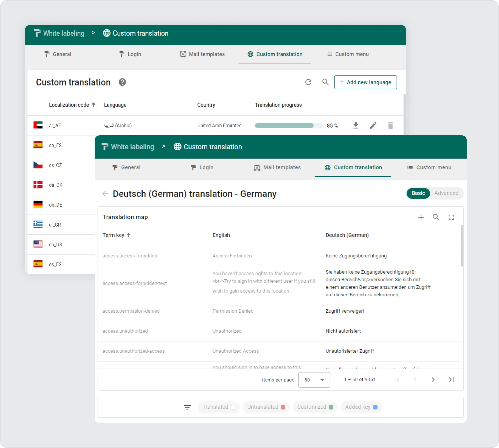499x448 pixels.
Task: Open the Items per page dropdown
Action: coord(314,380)
